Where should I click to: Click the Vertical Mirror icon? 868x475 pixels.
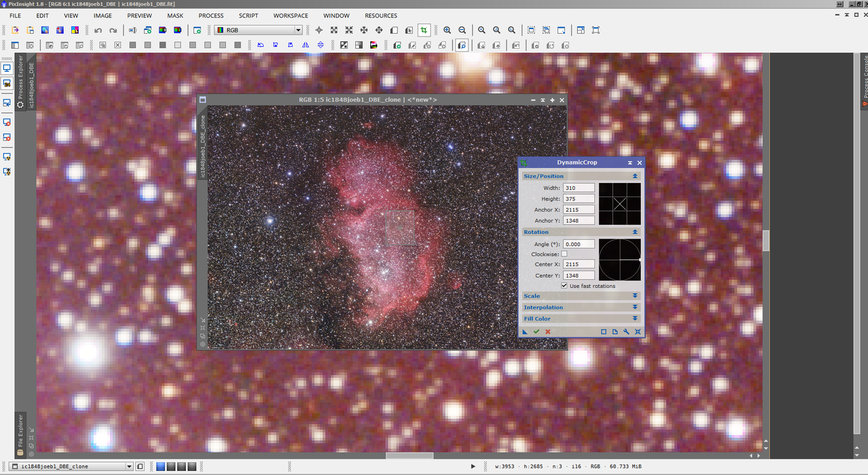(x=320, y=45)
